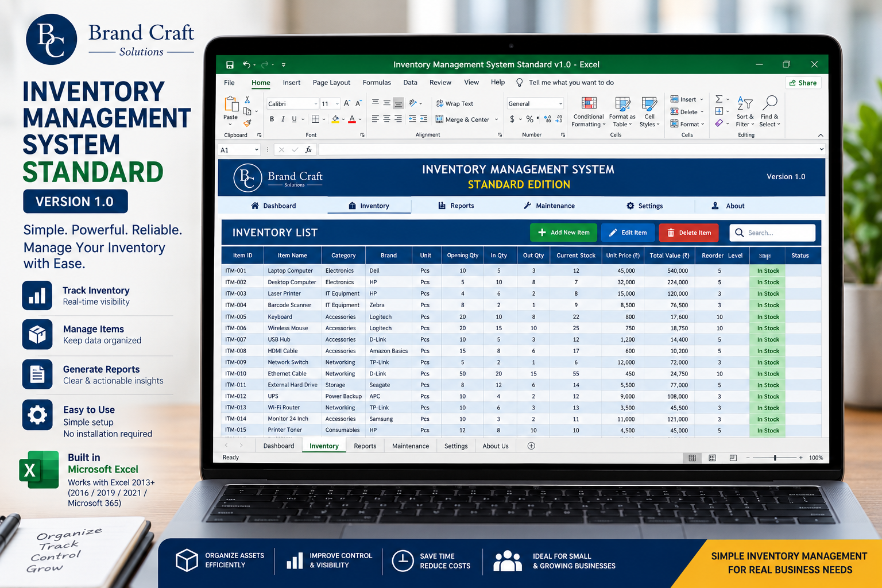Viewport: 882px width, 588px height.
Task: Click the Delete Item button
Action: (688, 233)
